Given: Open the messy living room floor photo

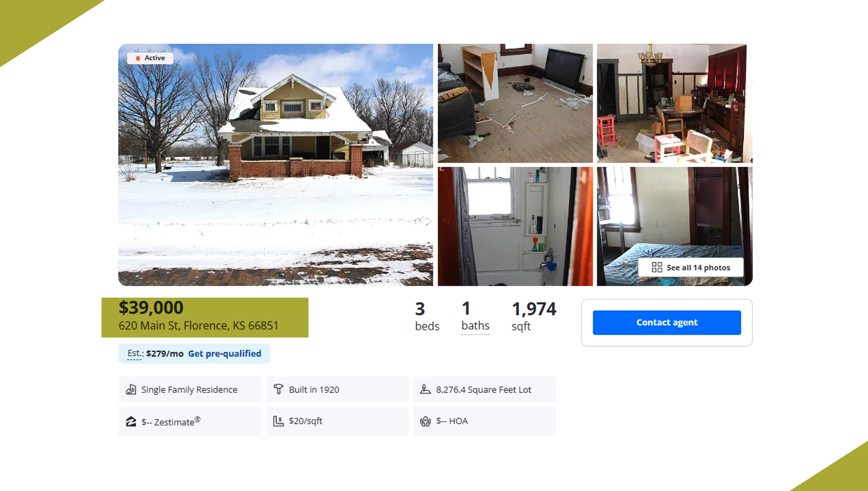Looking at the screenshot, I should [x=515, y=103].
